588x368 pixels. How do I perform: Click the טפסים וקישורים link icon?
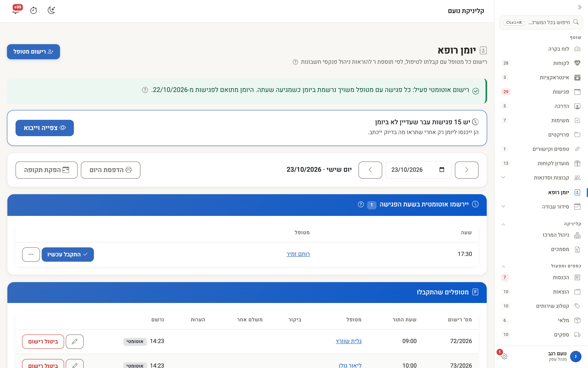coord(577,149)
